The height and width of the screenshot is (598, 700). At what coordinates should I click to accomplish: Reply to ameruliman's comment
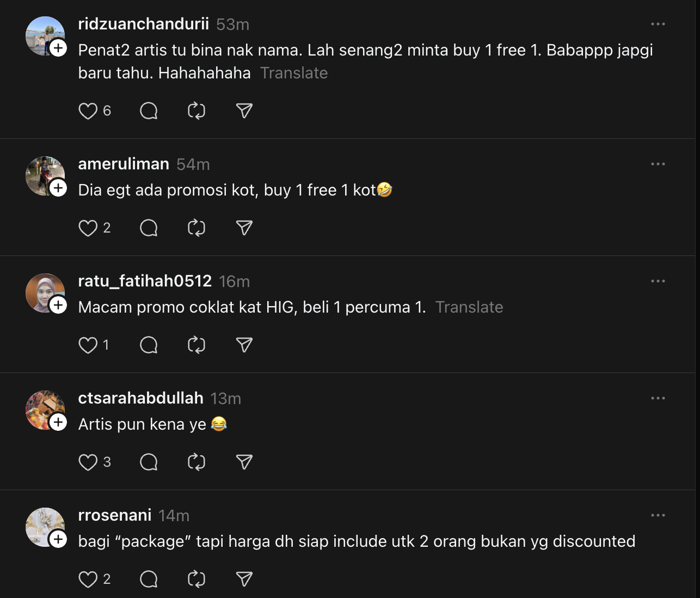pyautogui.click(x=149, y=228)
